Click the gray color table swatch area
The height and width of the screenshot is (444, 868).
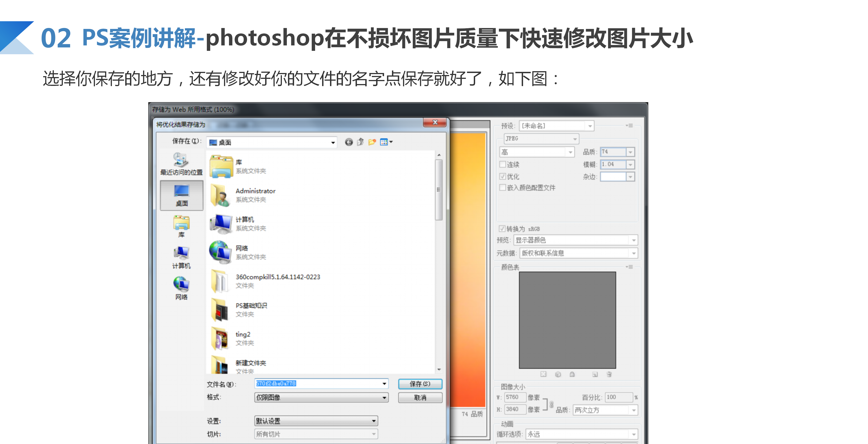(x=567, y=320)
